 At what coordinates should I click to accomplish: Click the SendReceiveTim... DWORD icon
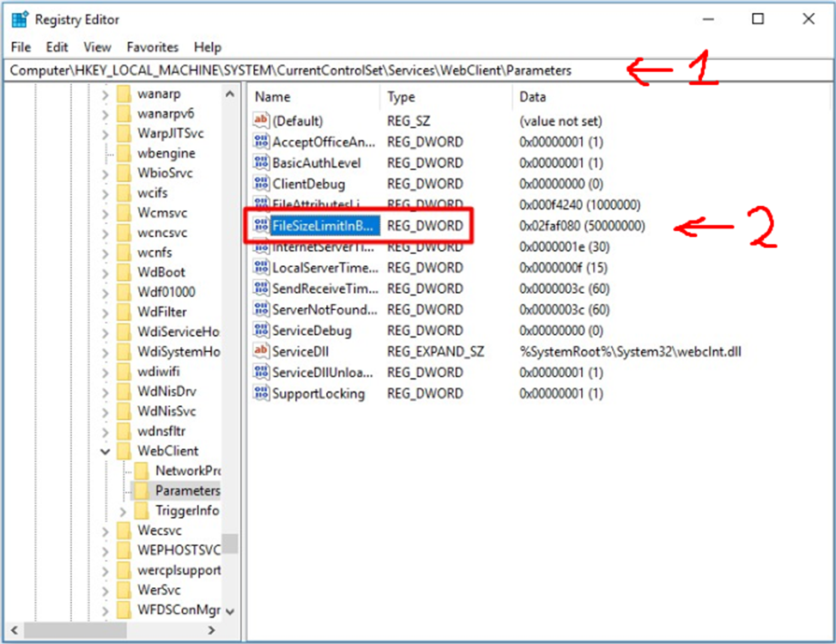(x=261, y=289)
